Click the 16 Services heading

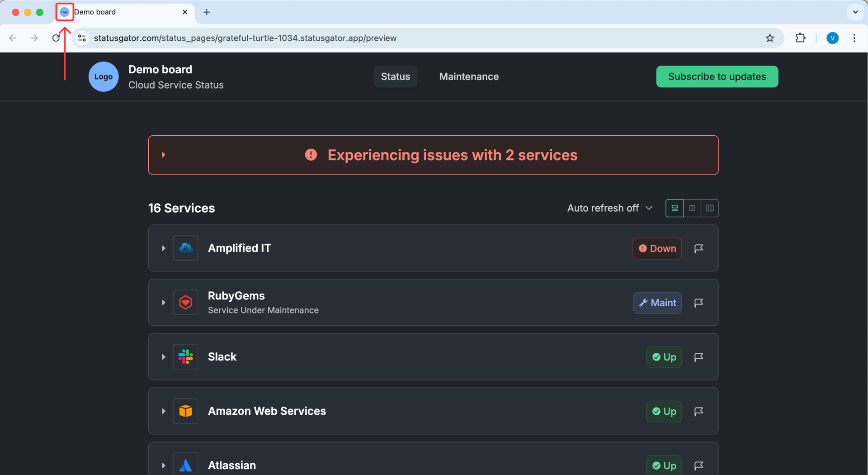[x=182, y=208]
